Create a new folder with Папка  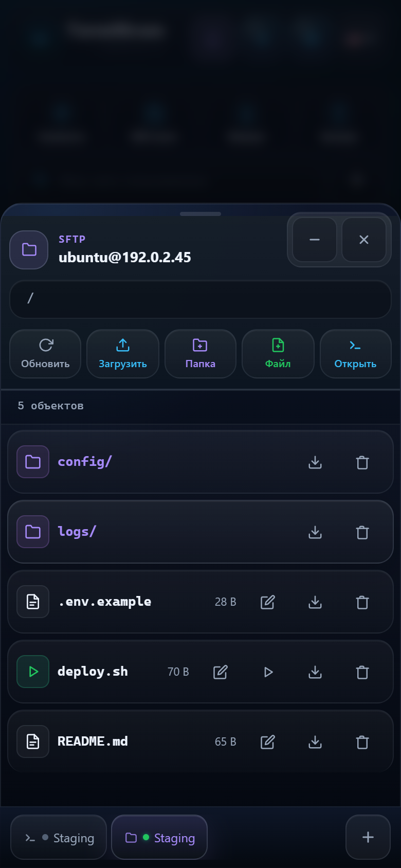pos(200,354)
